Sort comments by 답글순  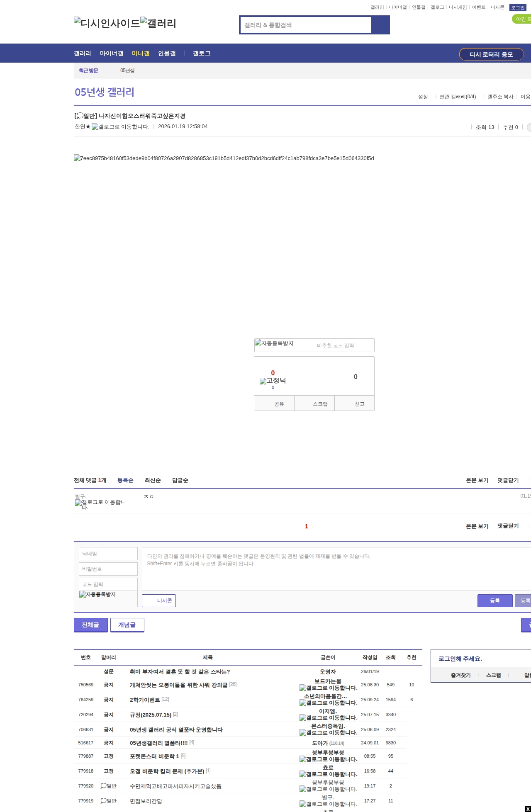point(180,480)
